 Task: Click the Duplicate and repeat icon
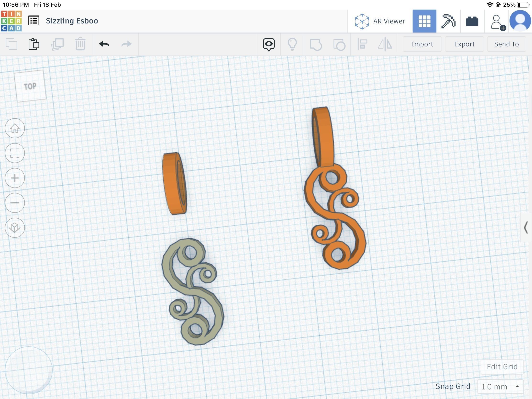pyautogui.click(x=57, y=44)
